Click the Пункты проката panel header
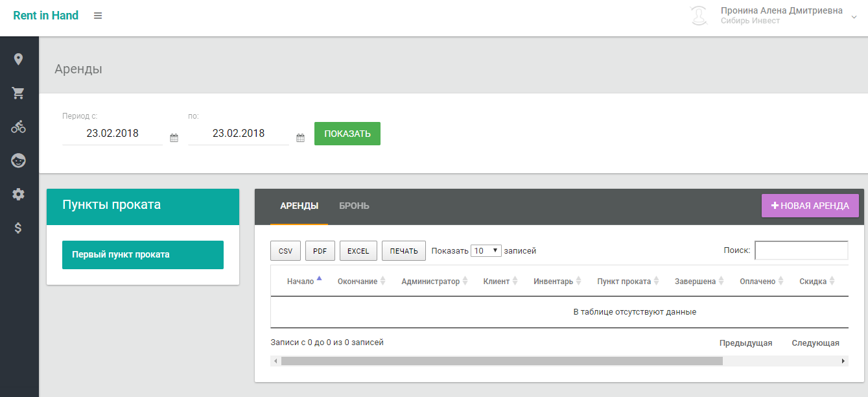Viewport: 868px width, 397px height. coord(143,207)
